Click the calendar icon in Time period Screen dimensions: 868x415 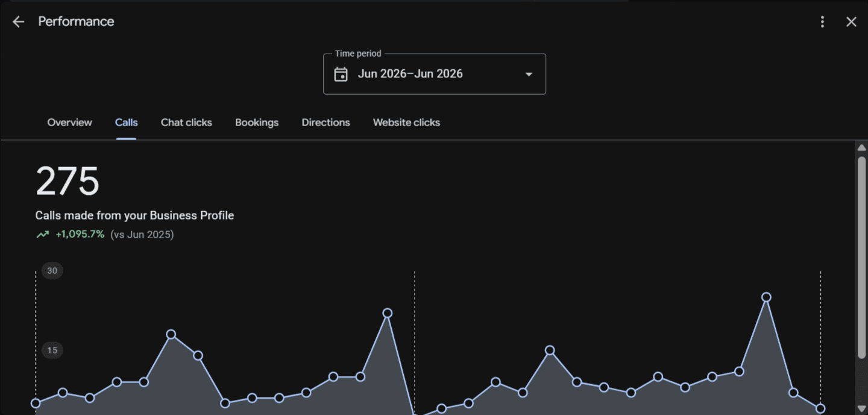(341, 74)
